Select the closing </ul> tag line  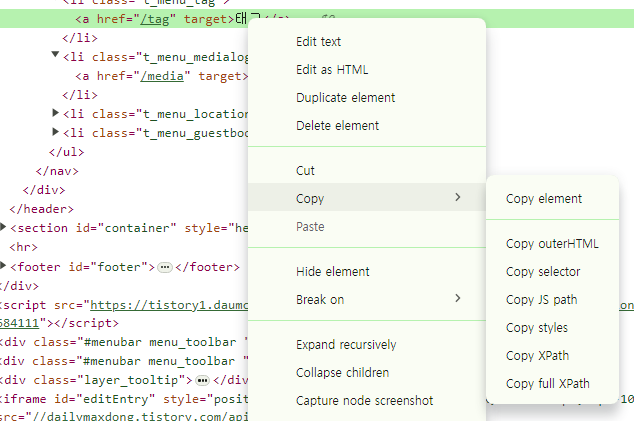[66, 152]
